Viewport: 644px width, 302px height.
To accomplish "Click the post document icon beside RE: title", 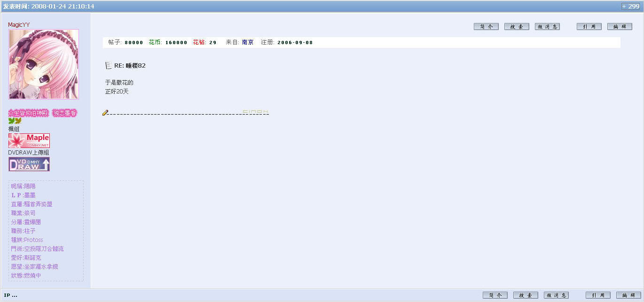I will (x=109, y=65).
